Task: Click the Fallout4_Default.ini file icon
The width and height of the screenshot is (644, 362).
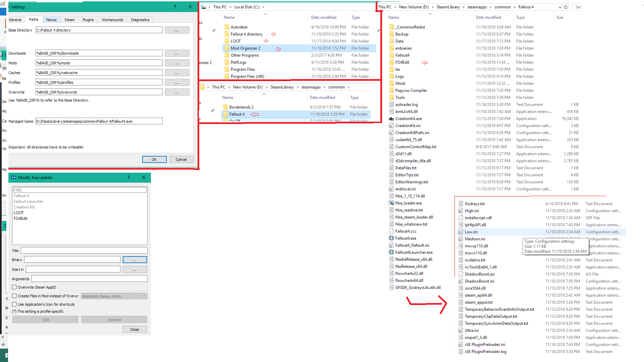Action: click(x=391, y=245)
